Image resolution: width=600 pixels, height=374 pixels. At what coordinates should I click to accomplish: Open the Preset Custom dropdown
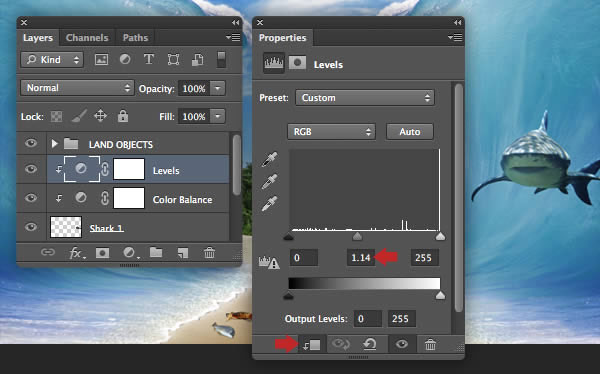click(365, 98)
